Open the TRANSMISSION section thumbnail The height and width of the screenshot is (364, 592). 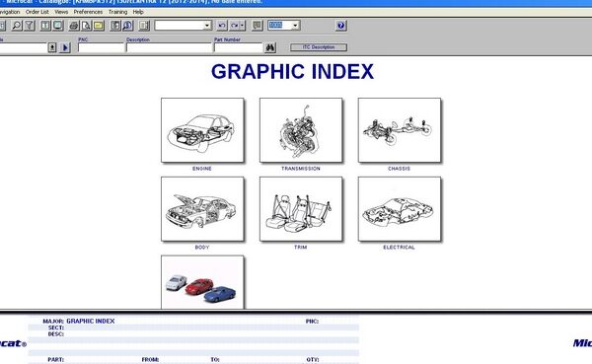[301, 130]
